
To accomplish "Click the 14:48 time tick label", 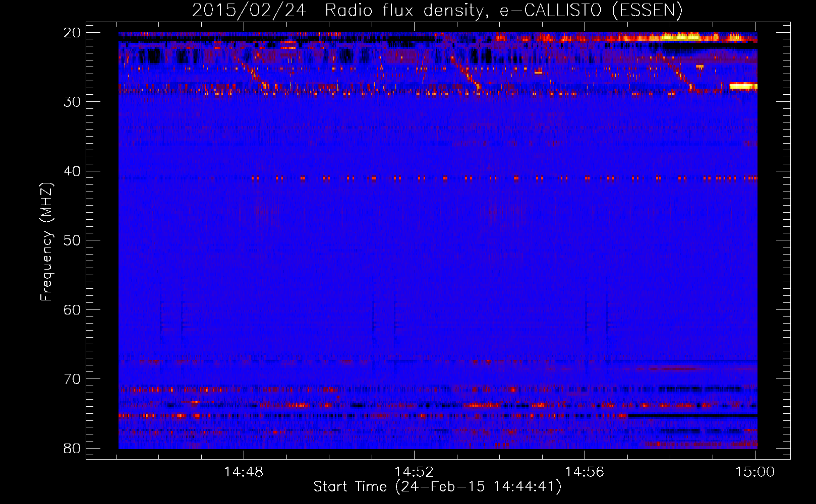I will click(x=244, y=472).
